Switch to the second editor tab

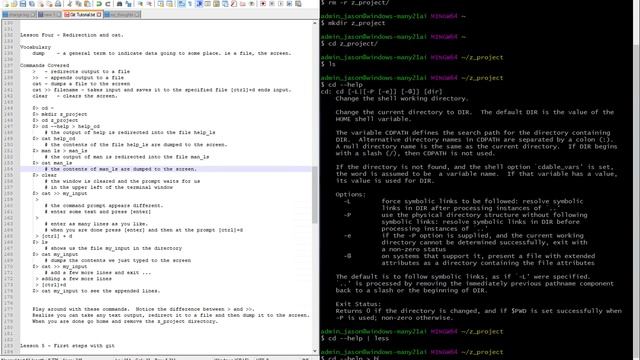coord(49,15)
